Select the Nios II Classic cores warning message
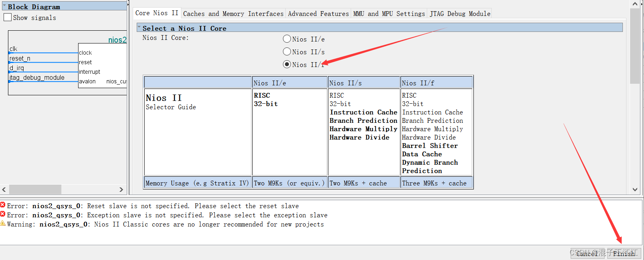Screen dimensions: 644x260 (165, 225)
